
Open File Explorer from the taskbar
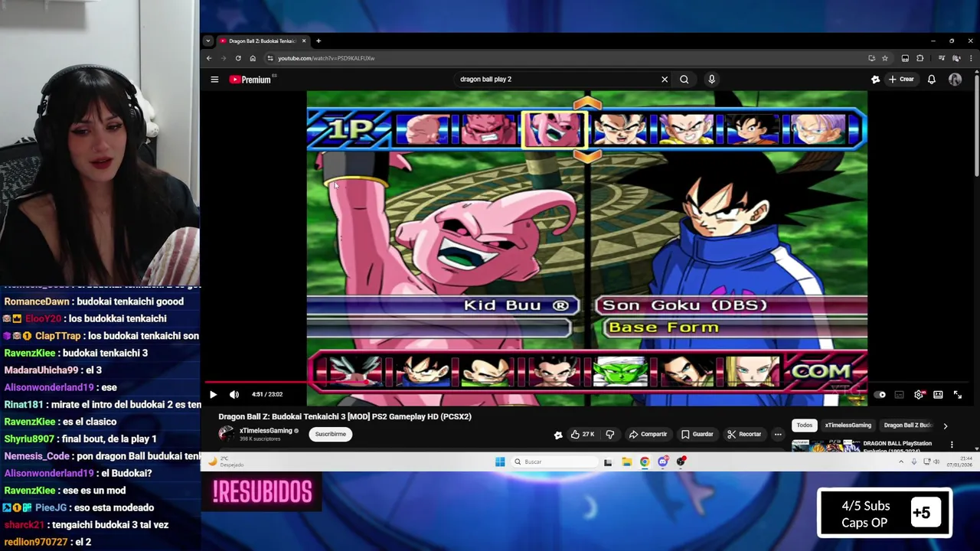626,461
